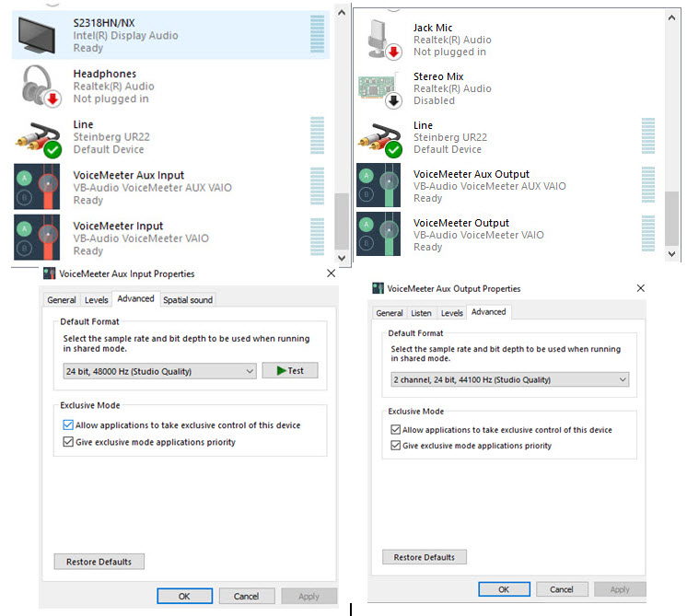Switch to Levels tab in Aux Output Properties
This screenshot has height=616, width=687.
[452, 313]
